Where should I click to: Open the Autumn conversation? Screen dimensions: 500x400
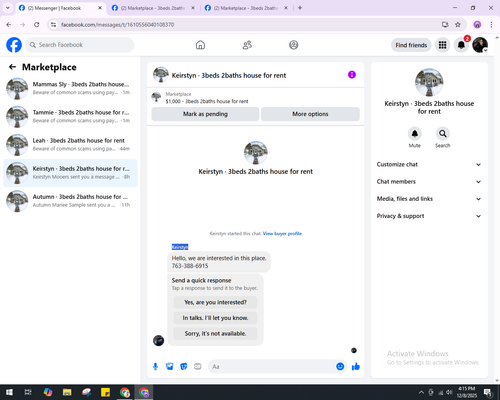pos(70,201)
